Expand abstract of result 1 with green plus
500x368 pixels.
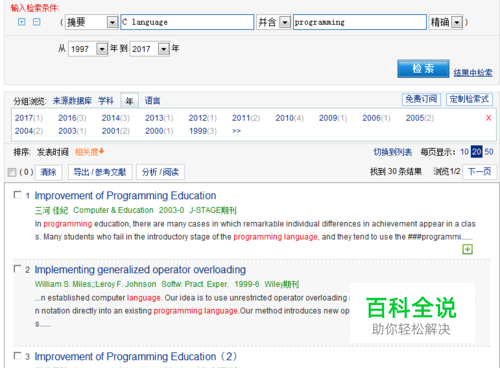pyautogui.click(x=467, y=249)
